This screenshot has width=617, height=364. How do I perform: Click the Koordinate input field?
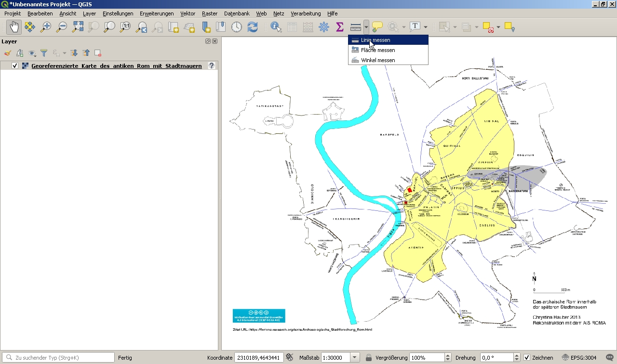coord(259,358)
